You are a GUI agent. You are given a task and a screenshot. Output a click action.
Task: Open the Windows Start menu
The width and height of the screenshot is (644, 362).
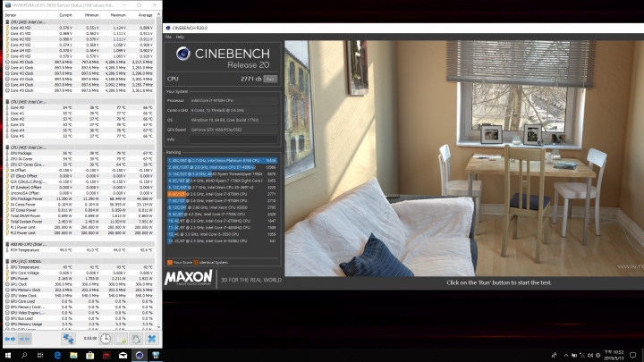click(7, 356)
